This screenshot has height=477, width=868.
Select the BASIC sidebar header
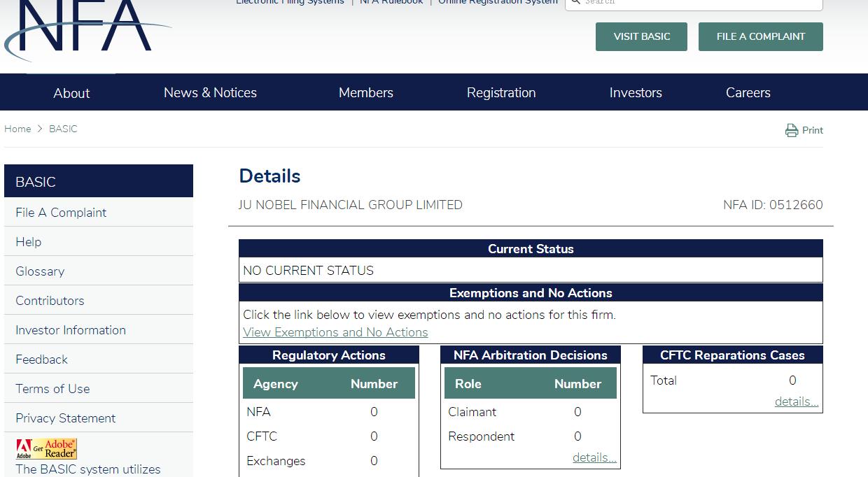pos(99,181)
